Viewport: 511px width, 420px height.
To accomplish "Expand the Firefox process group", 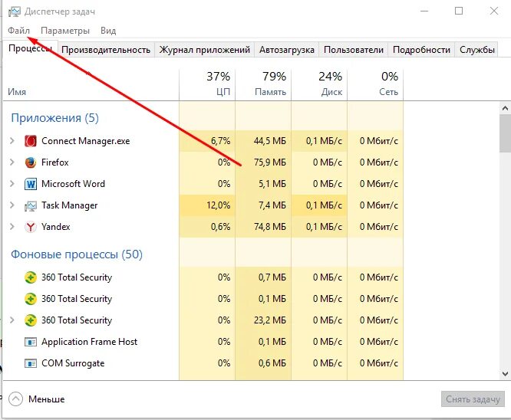I will click(12, 162).
